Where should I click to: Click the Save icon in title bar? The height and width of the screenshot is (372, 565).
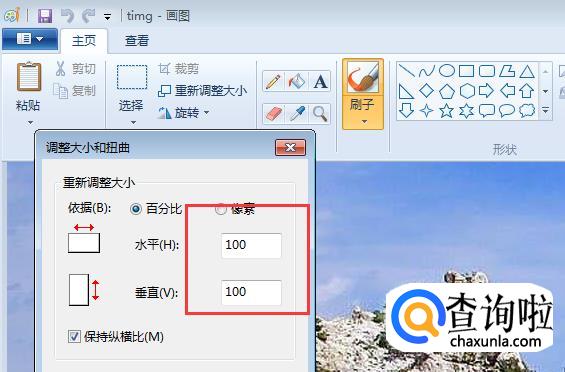click(x=45, y=16)
